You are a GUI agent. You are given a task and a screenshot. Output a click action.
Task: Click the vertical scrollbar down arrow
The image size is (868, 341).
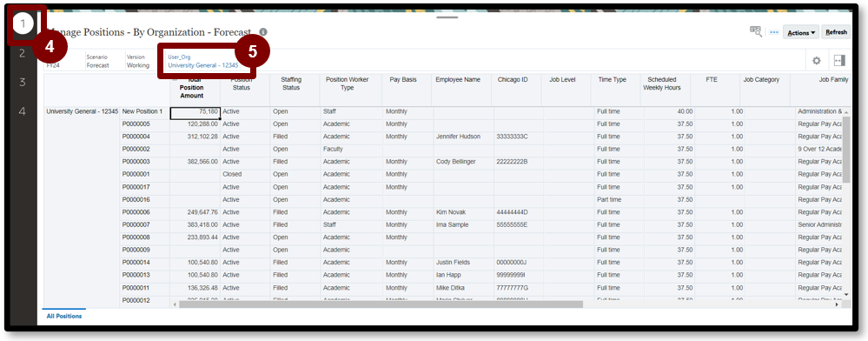click(845, 294)
